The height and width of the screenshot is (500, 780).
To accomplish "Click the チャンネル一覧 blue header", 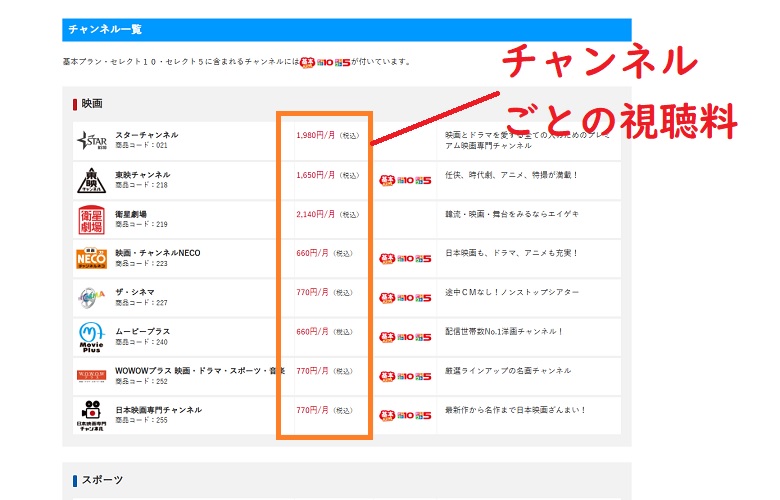I will pos(347,30).
